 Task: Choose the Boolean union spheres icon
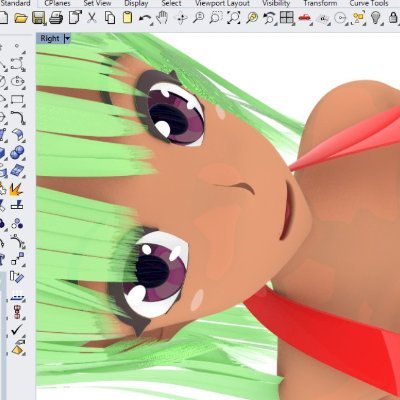[17, 153]
